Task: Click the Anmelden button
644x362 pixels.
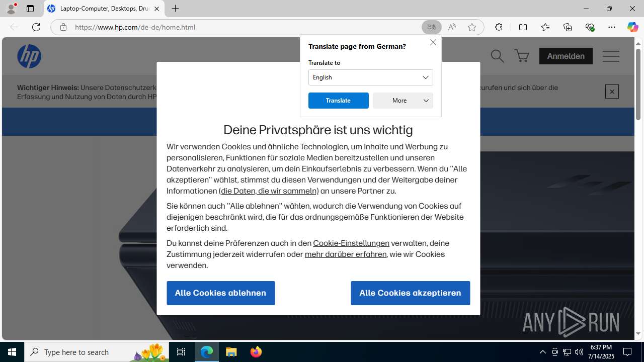Action: (x=566, y=56)
